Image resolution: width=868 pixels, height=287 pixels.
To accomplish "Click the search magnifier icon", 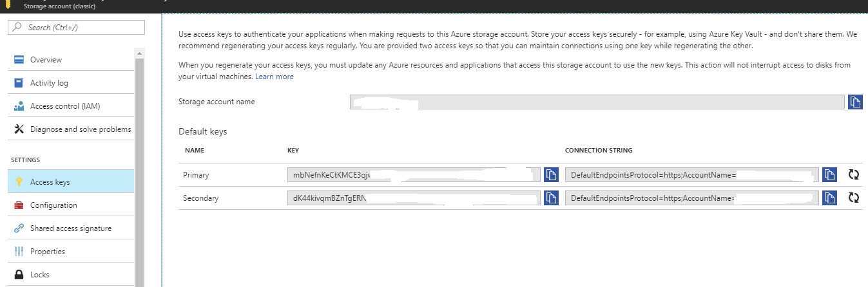I will [x=17, y=28].
